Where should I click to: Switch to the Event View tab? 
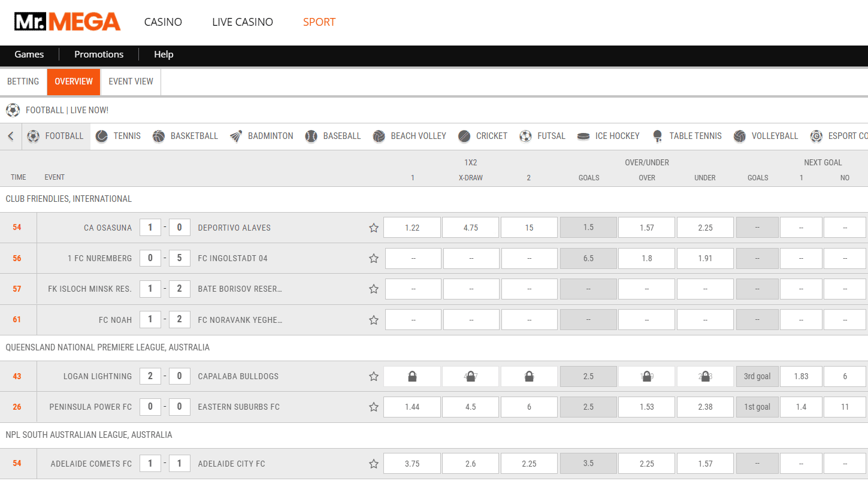pyautogui.click(x=131, y=81)
